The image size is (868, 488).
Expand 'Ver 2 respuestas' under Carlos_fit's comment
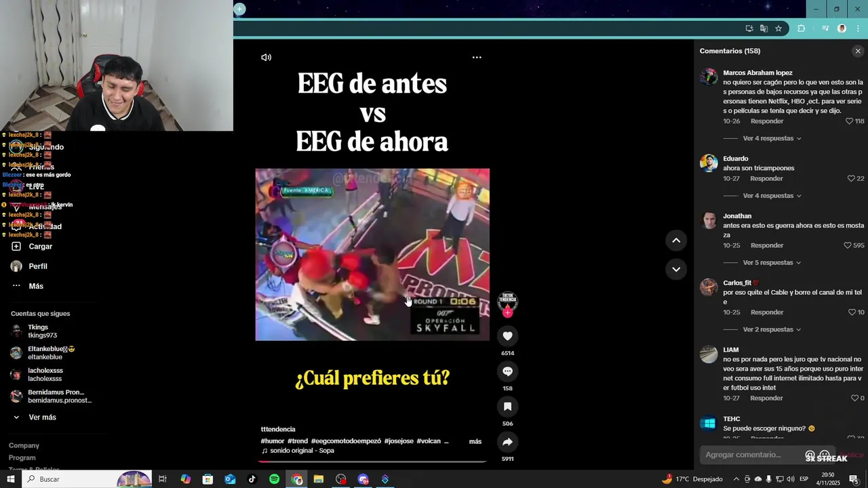[772, 329]
